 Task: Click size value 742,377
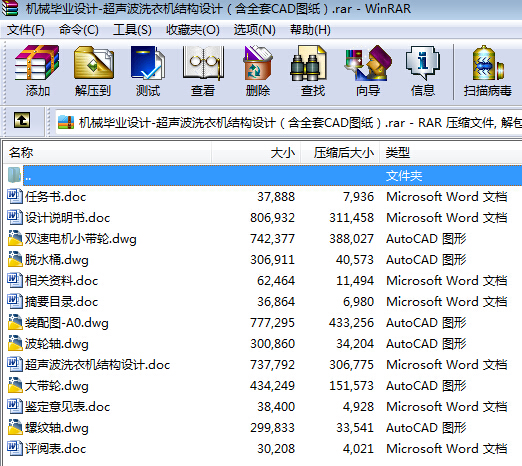coord(272,239)
